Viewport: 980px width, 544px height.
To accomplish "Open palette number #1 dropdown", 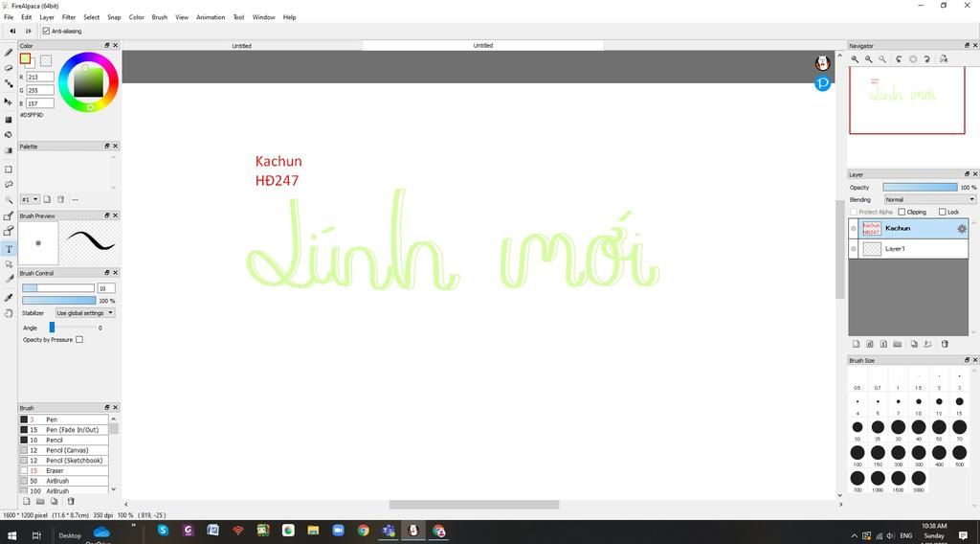I will pyautogui.click(x=30, y=199).
